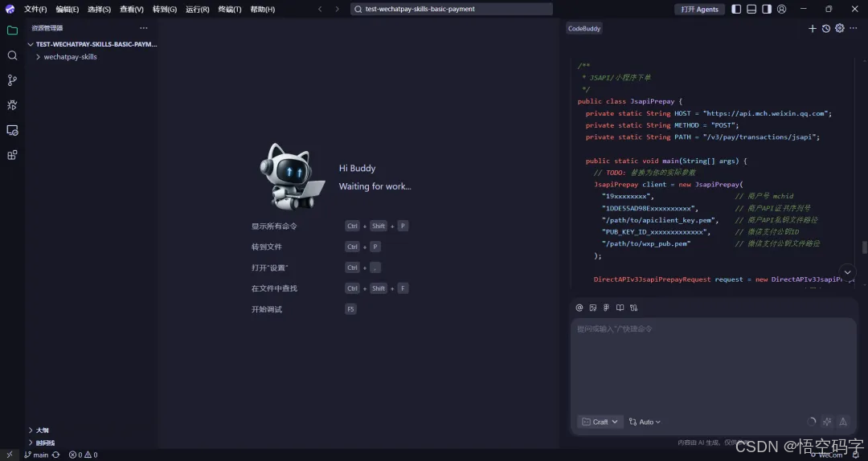868x461 pixels.
Task: Open the Search view in activity bar
Action: pyautogui.click(x=12, y=55)
